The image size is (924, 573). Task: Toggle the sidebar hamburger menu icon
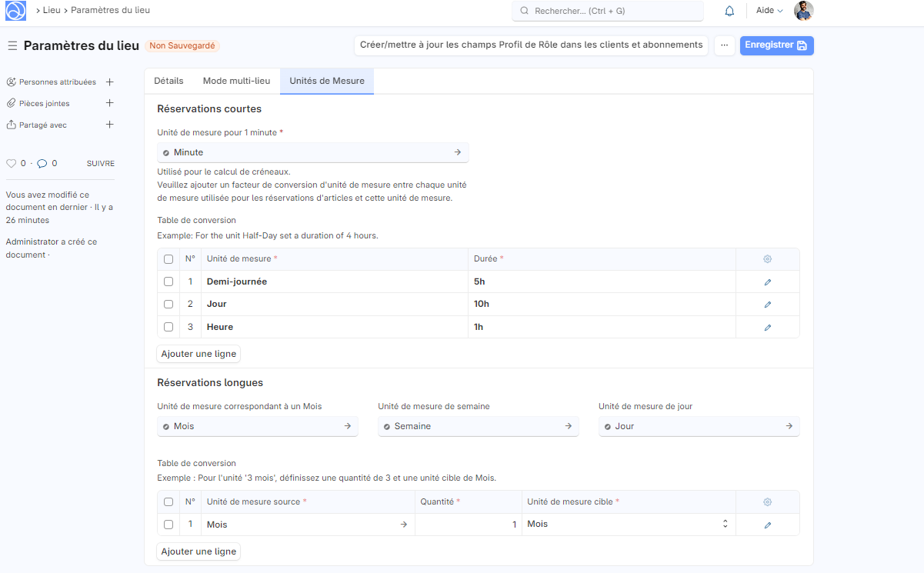(12, 45)
